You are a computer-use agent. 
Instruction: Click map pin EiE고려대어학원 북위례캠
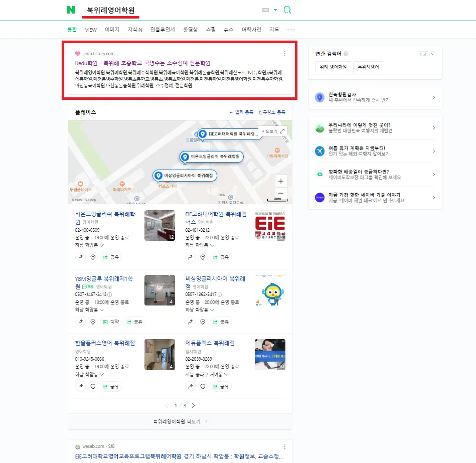pos(230,134)
